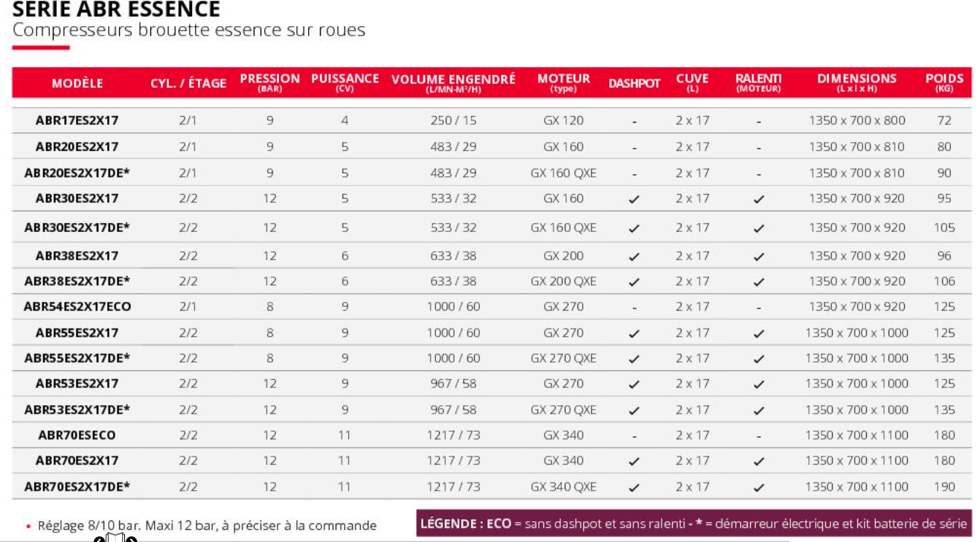This screenshot has width=980, height=542.
Task: Click the purple LÉGENDE box
Action: (694, 523)
